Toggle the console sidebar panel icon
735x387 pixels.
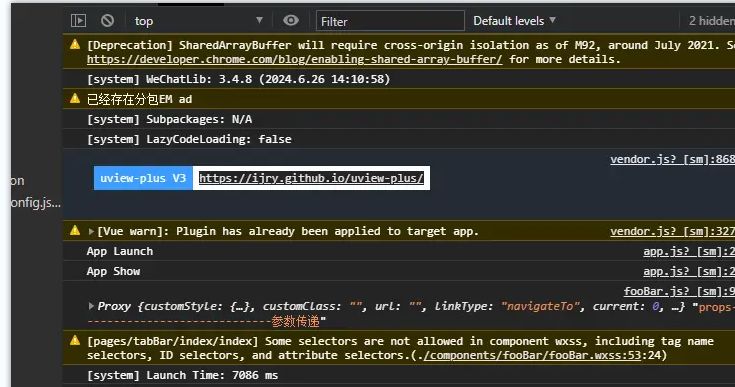click(78, 21)
